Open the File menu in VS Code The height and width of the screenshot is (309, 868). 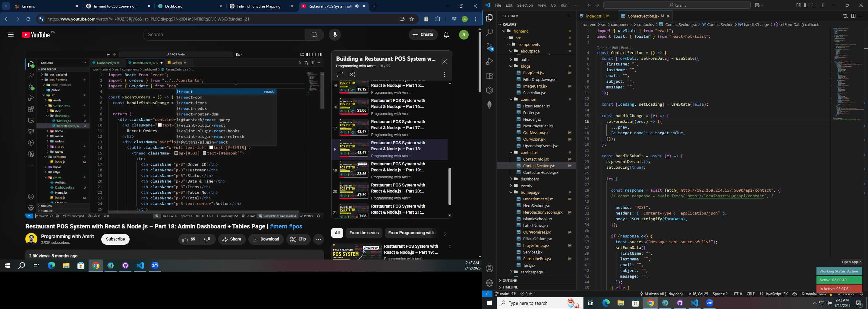[x=498, y=5]
